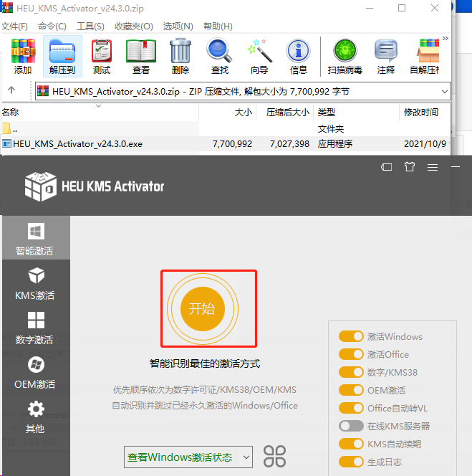The width and height of the screenshot is (472, 476).
Task: Minimize the HEU KMS Activator window
Action: pos(456,166)
